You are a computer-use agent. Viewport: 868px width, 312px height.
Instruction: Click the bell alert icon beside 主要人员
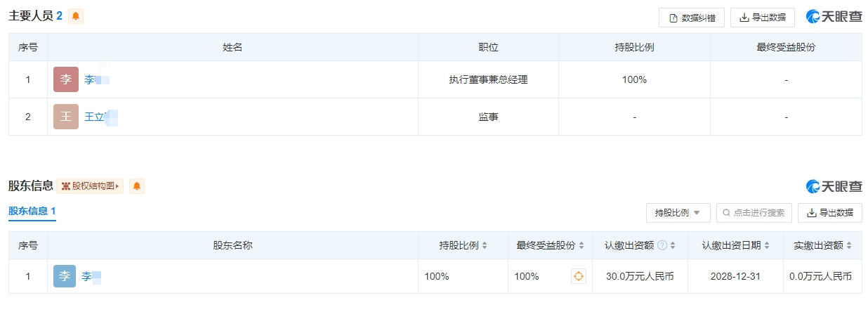[76, 16]
